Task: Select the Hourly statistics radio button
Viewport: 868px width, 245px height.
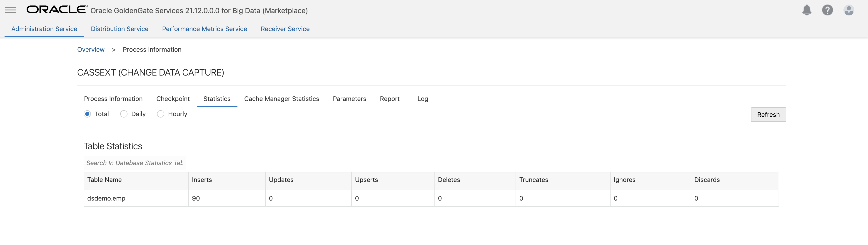Action: click(x=161, y=114)
